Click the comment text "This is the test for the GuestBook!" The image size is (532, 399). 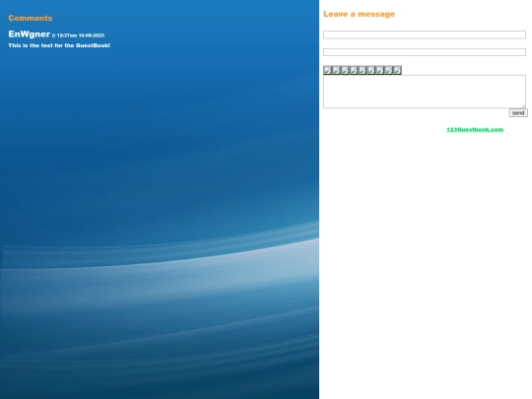coord(59,45)
